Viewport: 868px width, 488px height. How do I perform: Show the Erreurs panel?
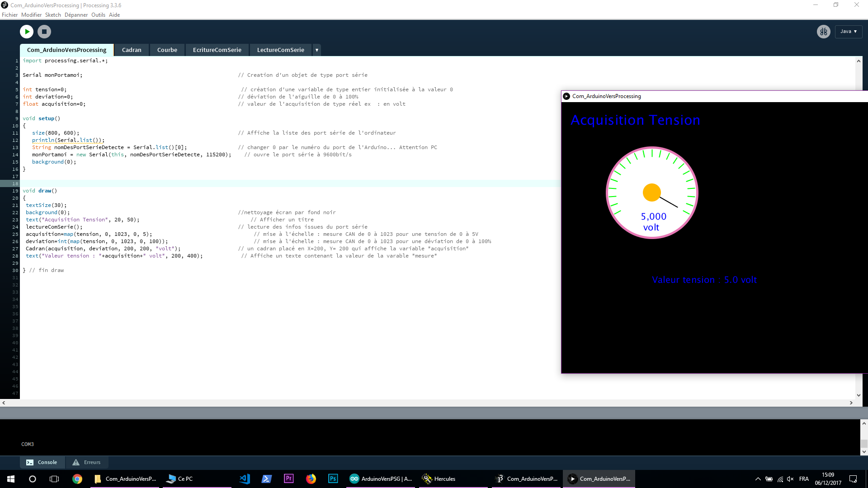click(87, 462)
